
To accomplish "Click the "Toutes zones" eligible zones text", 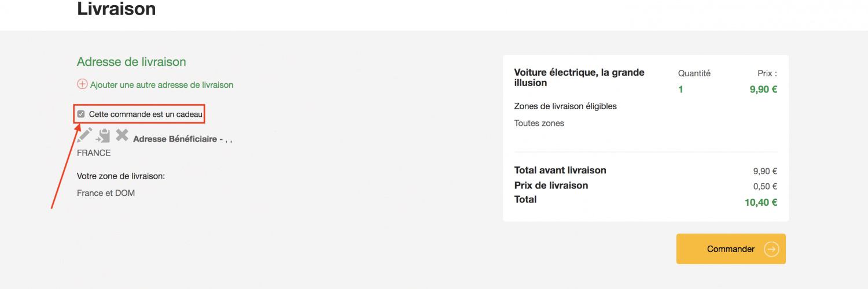I will point(539,123).
